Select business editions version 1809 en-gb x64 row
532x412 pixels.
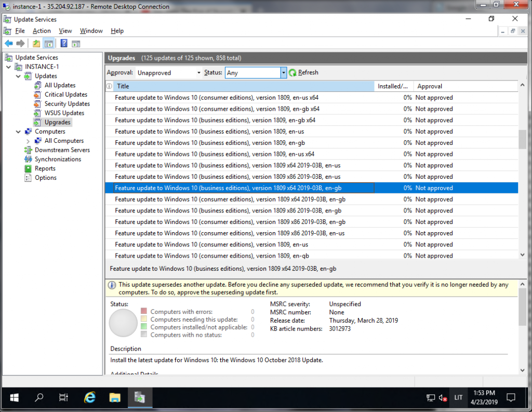click(x=312, y=120)
